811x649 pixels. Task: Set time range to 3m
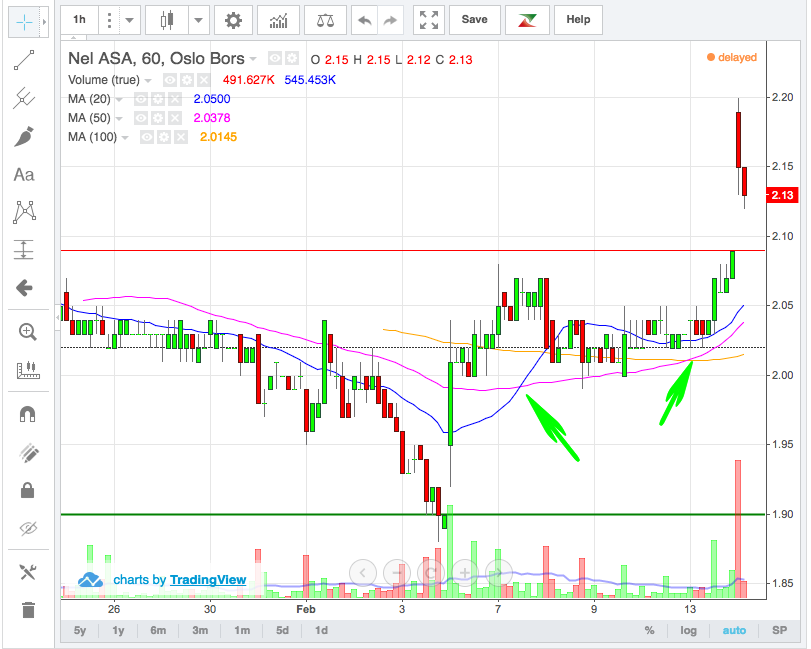coord(200,630)
